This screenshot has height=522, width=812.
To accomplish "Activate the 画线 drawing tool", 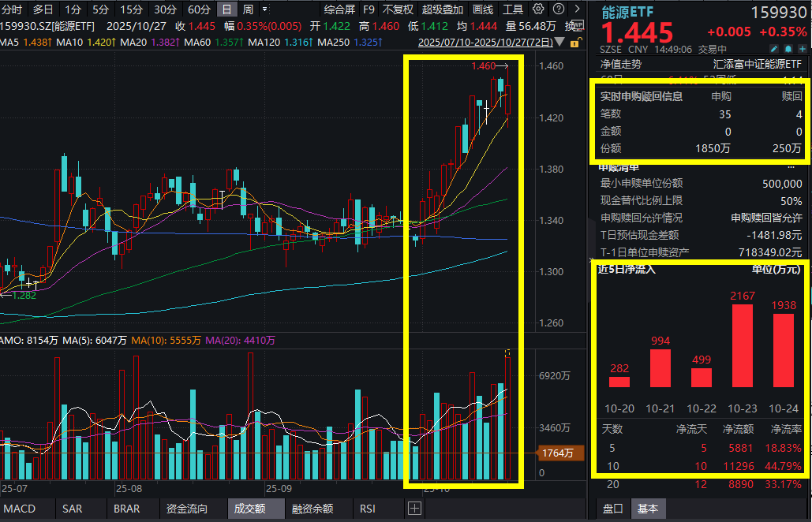I will (482, 9).
